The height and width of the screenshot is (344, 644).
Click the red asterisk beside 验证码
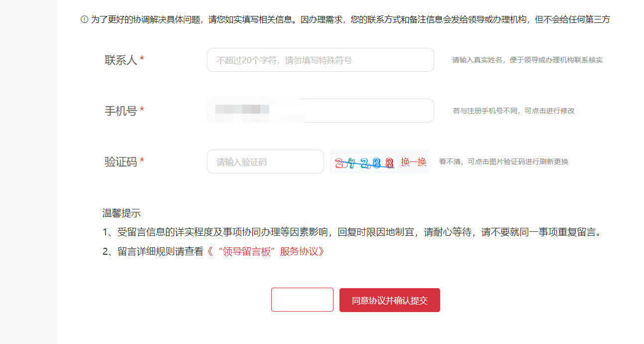[142, 162]
